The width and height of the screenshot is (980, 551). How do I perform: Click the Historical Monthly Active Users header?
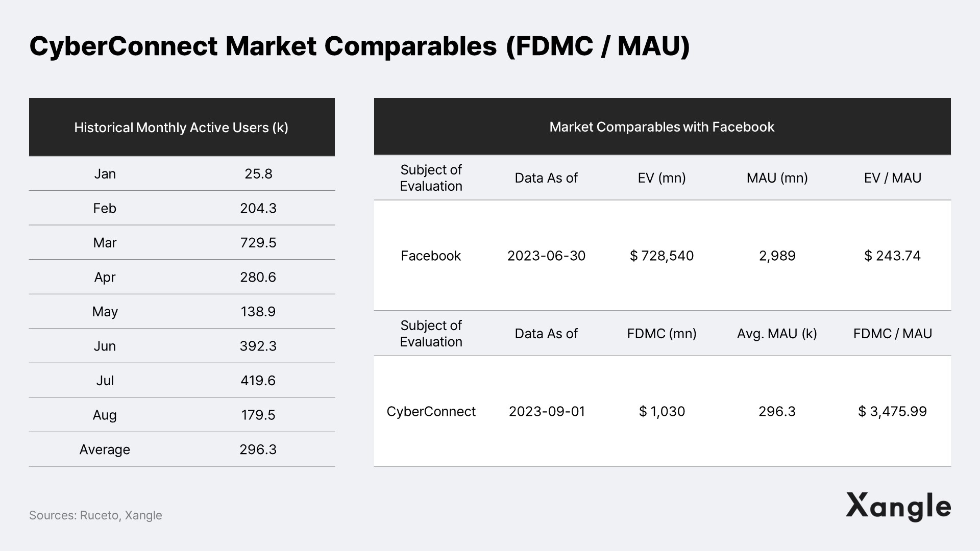182,127
